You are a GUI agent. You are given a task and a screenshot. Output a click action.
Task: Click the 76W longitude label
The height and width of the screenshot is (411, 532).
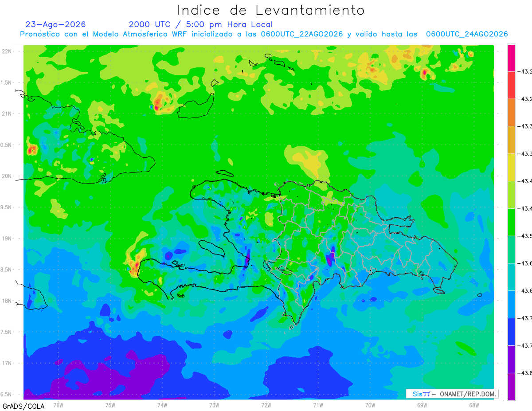tap(58, 405)
